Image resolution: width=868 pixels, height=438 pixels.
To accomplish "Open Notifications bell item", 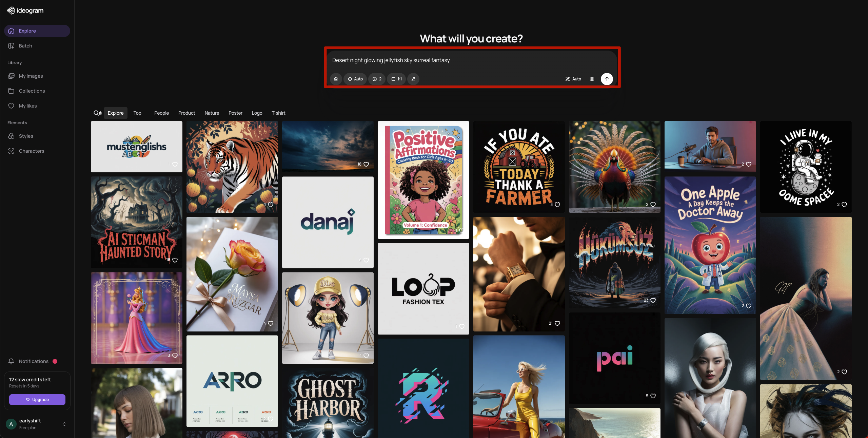I will (x=34, y=361).
